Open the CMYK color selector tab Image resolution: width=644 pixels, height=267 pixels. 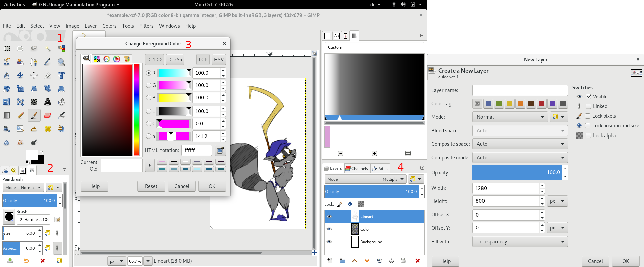click(x=97, y=59)
